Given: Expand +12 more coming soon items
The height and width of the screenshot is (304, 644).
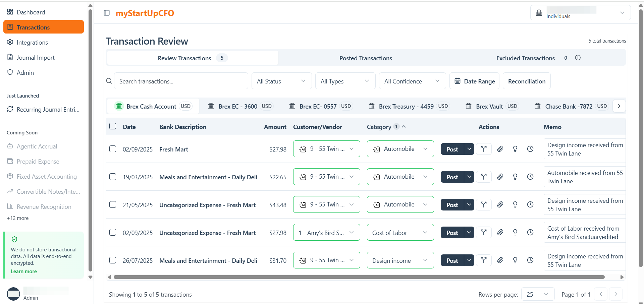Looking at the screenshot, I should (18, 218).
